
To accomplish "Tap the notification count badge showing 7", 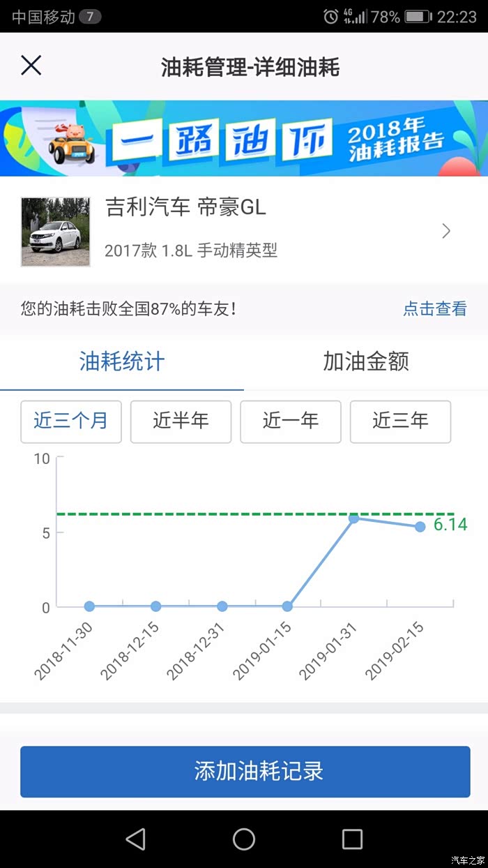I will pyautogui.click(x=90, y=17).
